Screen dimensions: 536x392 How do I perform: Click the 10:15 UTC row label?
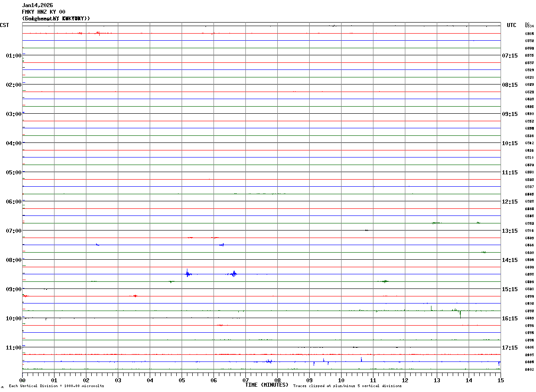[x=510, y=143]
